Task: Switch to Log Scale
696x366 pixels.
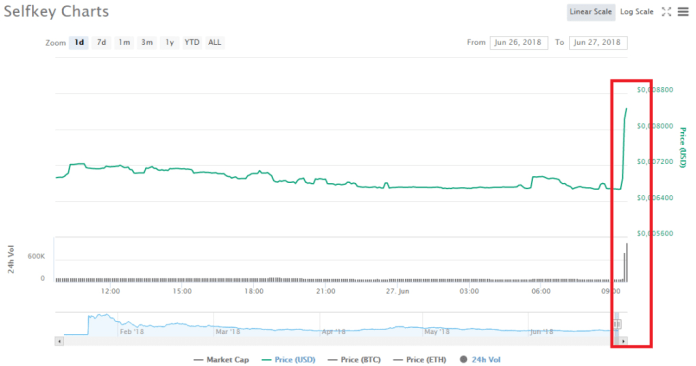Action: 637,12
